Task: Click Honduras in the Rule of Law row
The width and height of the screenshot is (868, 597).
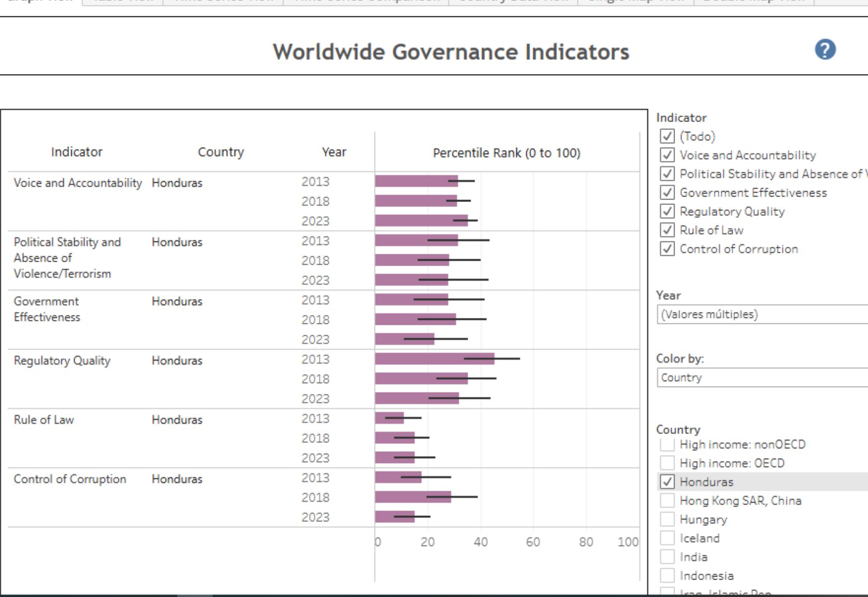Action: point(177,420)
